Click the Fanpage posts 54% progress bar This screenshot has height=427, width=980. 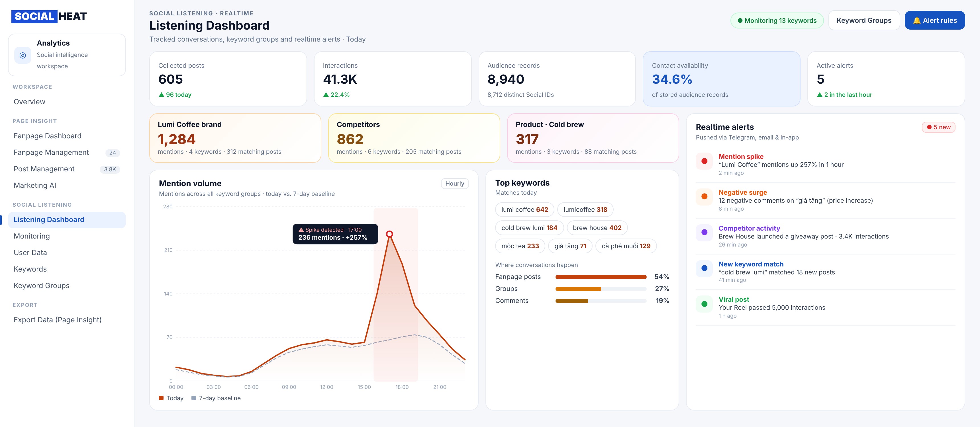point(601,277)
